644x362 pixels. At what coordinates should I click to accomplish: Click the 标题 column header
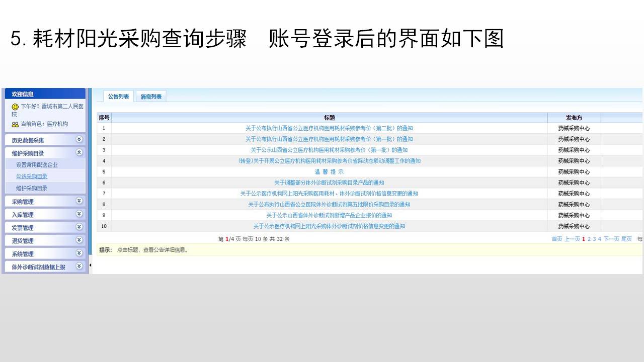point(329,118)
